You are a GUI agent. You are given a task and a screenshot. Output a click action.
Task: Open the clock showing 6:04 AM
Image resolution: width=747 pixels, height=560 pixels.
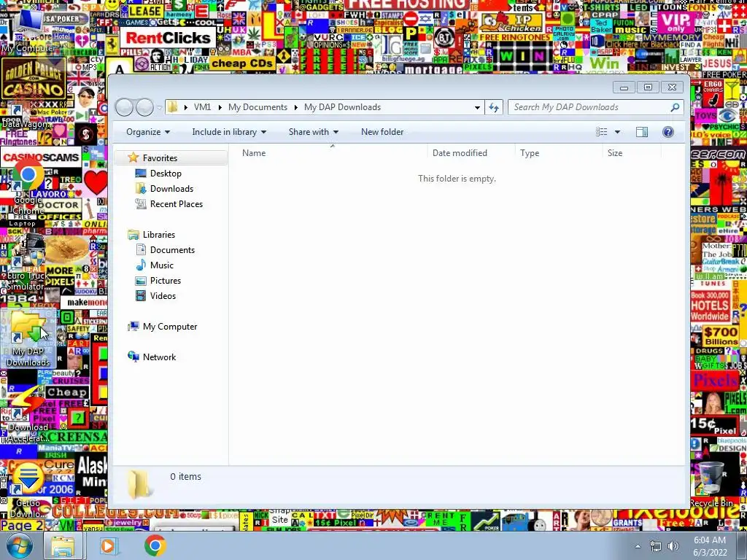710,545
